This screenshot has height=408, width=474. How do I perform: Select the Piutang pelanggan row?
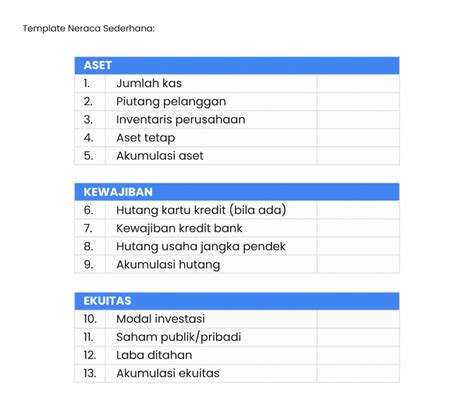pyautogui.click(x=237, y=101)
